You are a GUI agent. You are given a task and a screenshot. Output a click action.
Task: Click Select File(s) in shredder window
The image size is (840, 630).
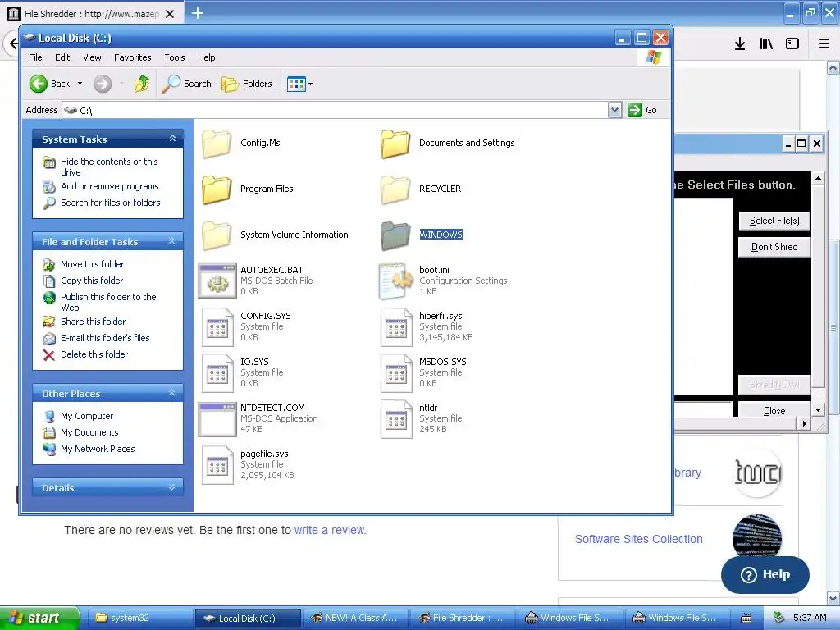click(x=774, y=221)
